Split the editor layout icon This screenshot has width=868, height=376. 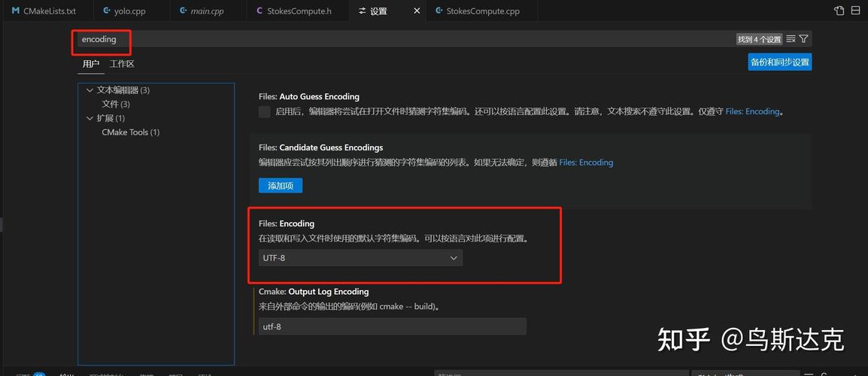tap(856, 11)
